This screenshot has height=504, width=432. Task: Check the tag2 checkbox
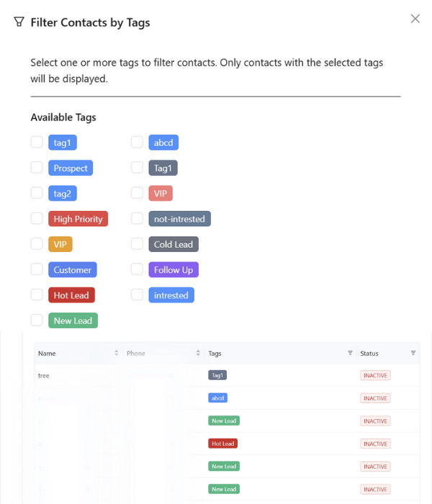(37, 193)
